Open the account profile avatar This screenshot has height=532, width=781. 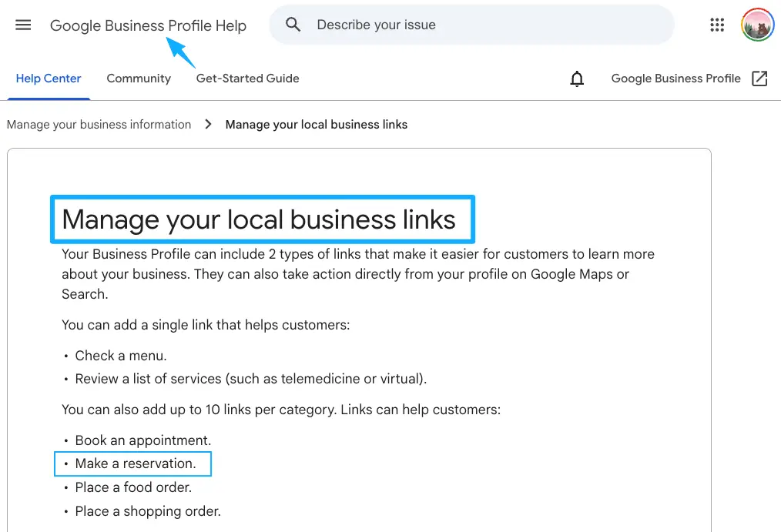[x=757, y=25]
